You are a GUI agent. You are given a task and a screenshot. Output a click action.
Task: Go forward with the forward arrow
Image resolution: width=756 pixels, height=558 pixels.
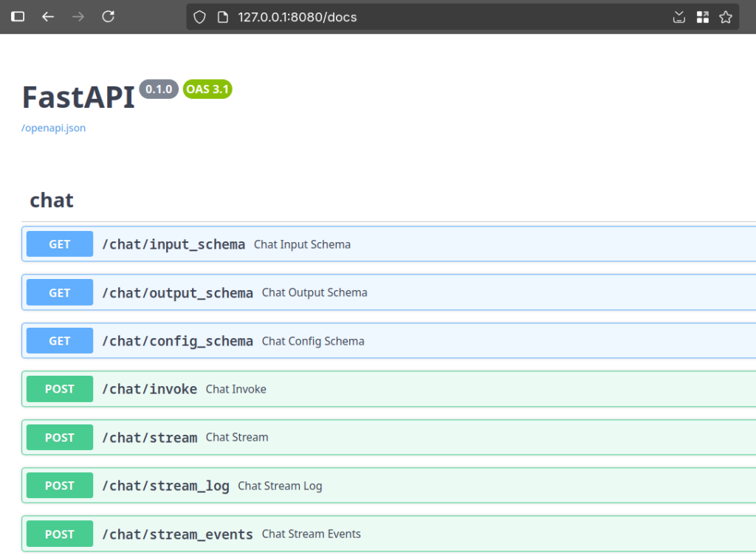78,17
